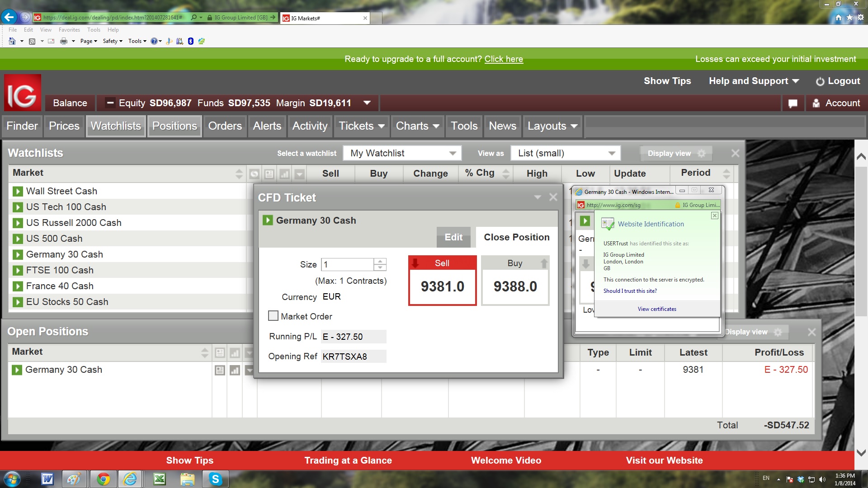Click Visit our Website
Image resolution: width=868 pixels, height=488 pixels.
664,460
